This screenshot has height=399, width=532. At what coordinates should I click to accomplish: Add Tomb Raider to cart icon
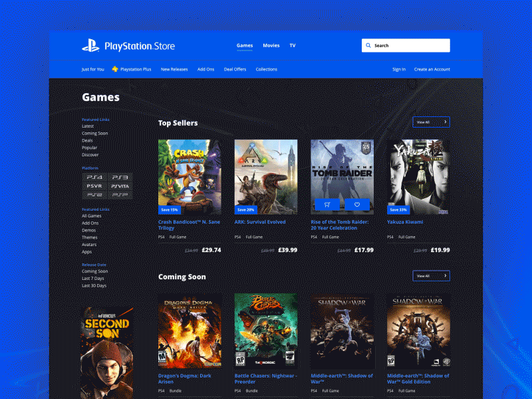click(x=327, y=205)
